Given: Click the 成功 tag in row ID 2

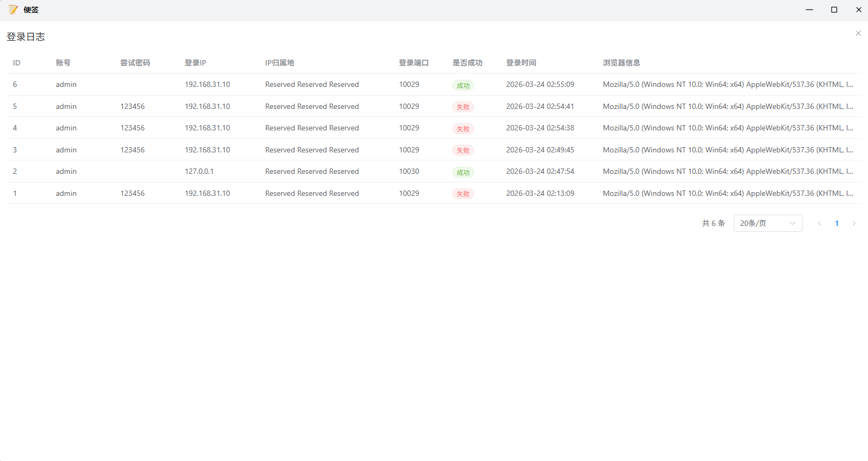Looking at the screenshot, I should (x=463, y=172).
